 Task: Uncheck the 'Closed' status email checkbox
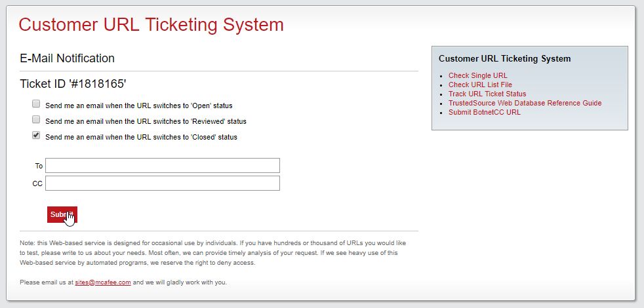point(36,135)
